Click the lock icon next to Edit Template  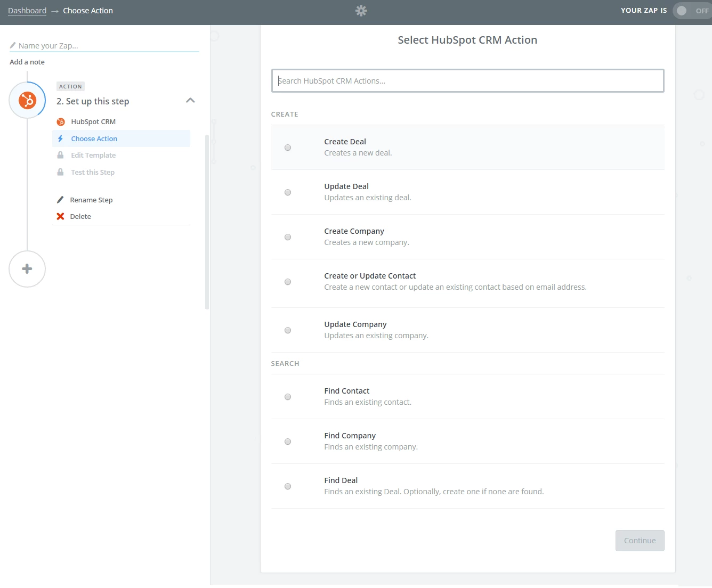(60, 155)
